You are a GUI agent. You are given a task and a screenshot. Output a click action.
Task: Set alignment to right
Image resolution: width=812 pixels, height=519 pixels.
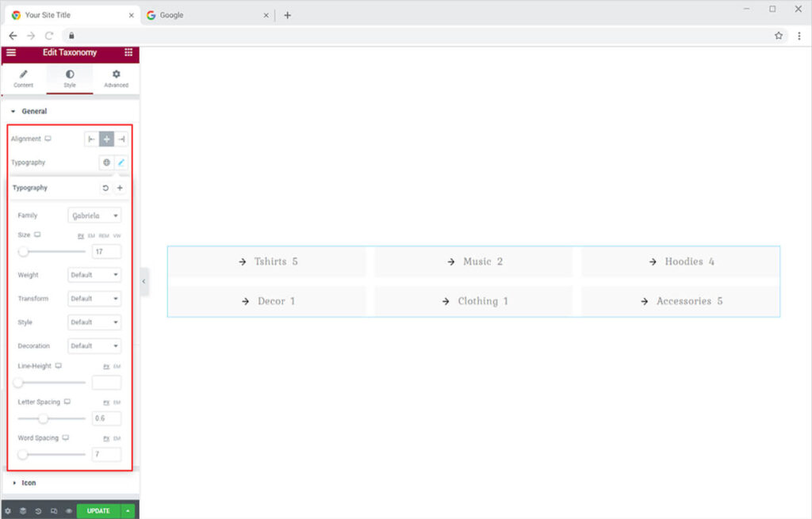pos(121,139)
